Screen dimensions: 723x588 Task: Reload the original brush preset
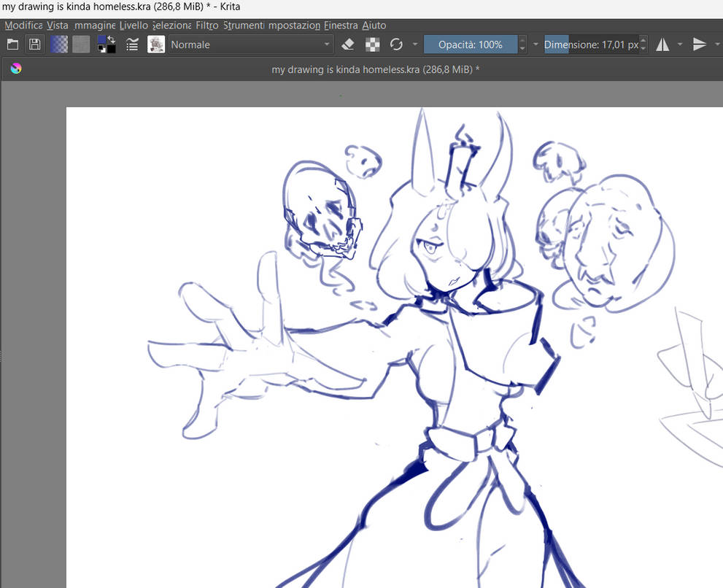pos(396,45)
